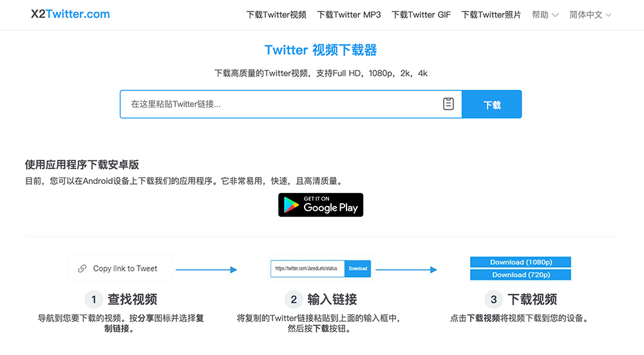This screenshot has height=355, width=644.
Task: Click the subtitle mentioning Full HD, 1080p, 2k, 4k
Action: (x=321, y=73)
